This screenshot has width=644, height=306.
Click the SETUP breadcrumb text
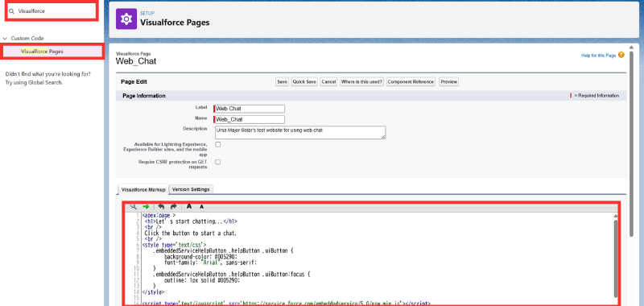tap(147, 13)
